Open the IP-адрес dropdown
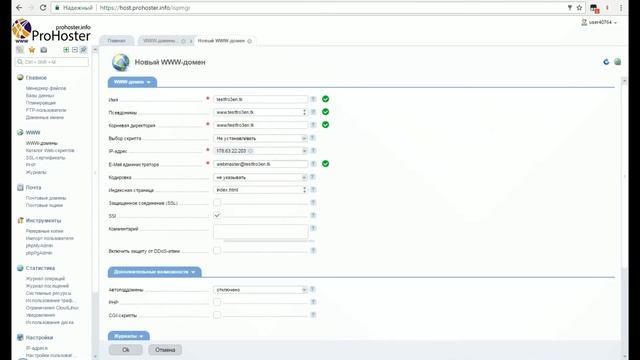 pos(260,151)
